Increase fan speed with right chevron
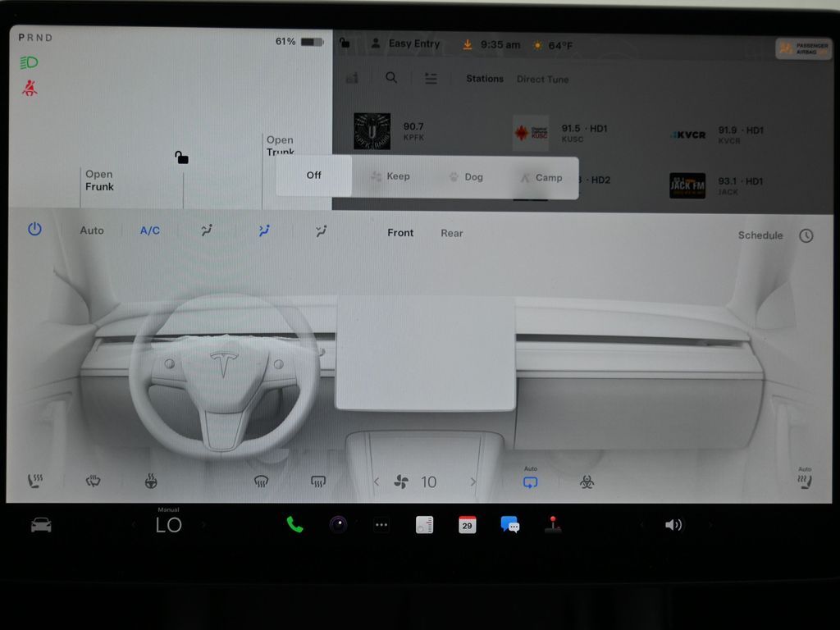Viewport: 840px width, 630px height. pyautogui.click(x=473, y=482)
